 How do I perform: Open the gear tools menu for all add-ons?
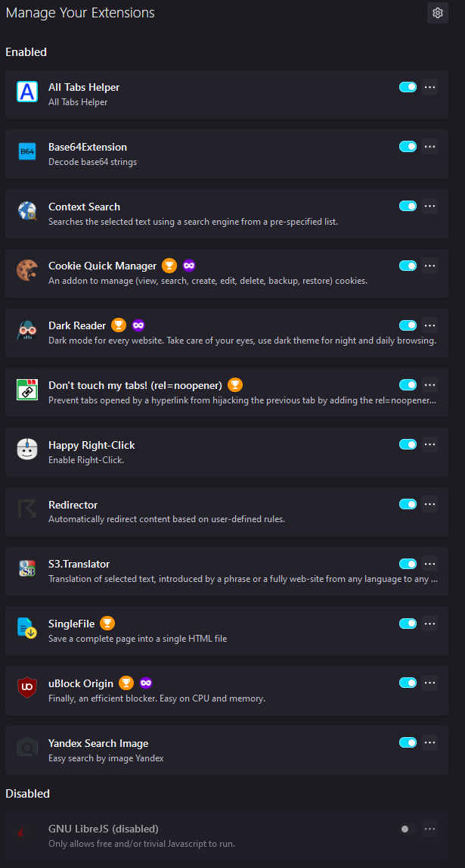(438, 13)
